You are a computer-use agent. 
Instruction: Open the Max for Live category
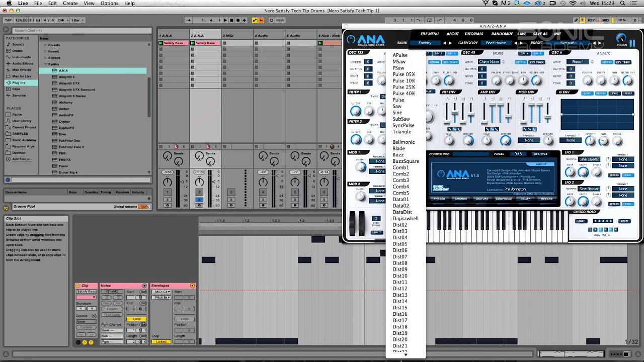21,76
